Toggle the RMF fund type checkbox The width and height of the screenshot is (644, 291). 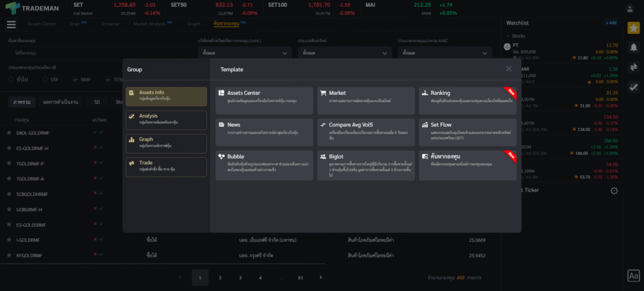75,79
